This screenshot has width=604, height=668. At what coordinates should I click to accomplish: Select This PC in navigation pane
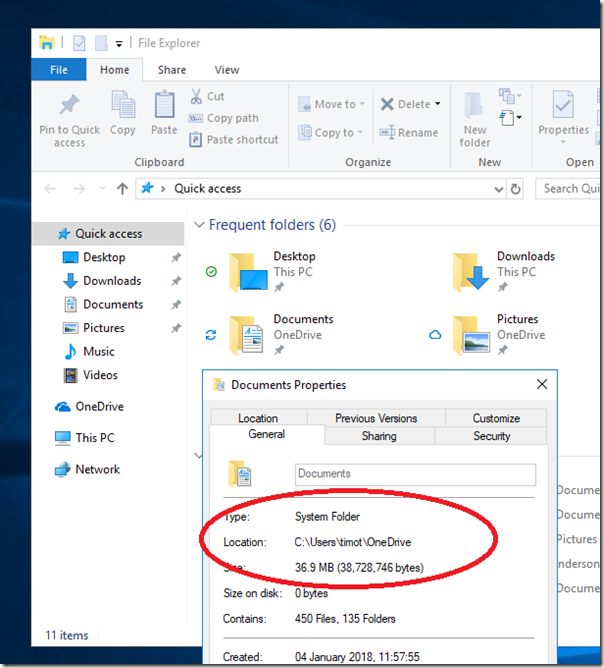coord(95,438)
